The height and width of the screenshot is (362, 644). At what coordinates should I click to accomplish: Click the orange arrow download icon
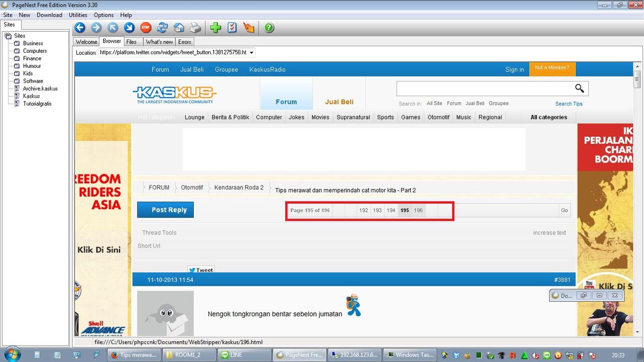point(249,28)
